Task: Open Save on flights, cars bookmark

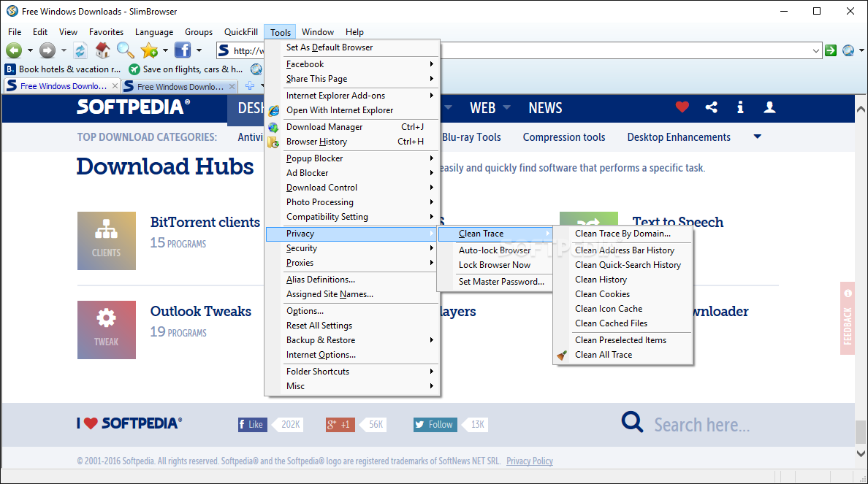Action: point(186,69)
